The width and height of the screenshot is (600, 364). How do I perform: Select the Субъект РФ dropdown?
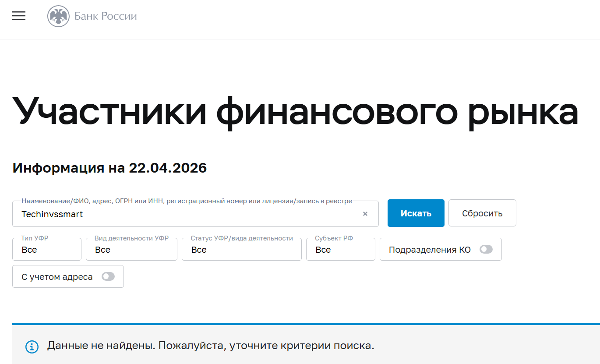(x=341, y=249)
